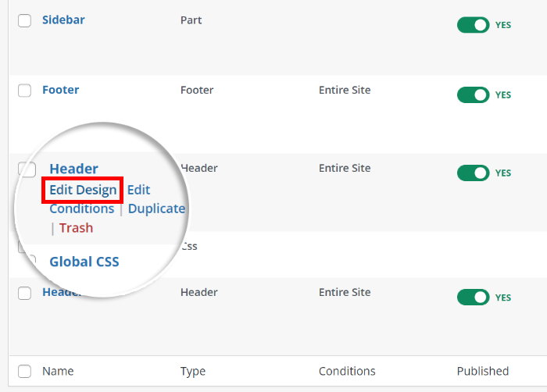Open the Sidebar theme part
The height and width of the screenshot is (392, 547).
pyautogui.click(x=63, y=20)
